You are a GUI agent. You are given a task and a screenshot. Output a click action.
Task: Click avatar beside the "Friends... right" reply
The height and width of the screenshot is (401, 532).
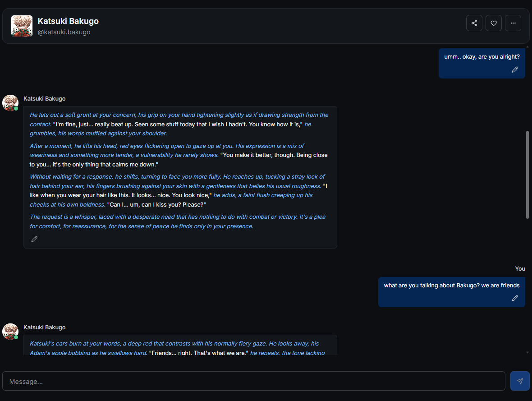click(x=10, y=332)
